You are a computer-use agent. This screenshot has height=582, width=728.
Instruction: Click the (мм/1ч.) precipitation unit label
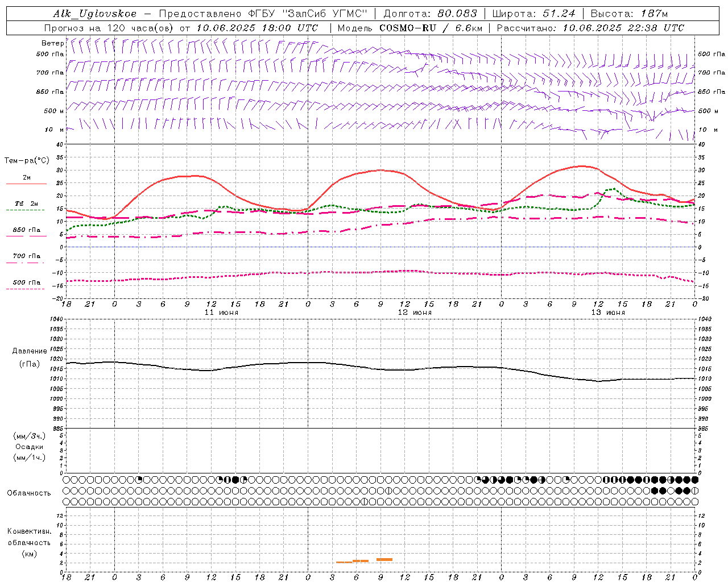[x=29, y=458]
